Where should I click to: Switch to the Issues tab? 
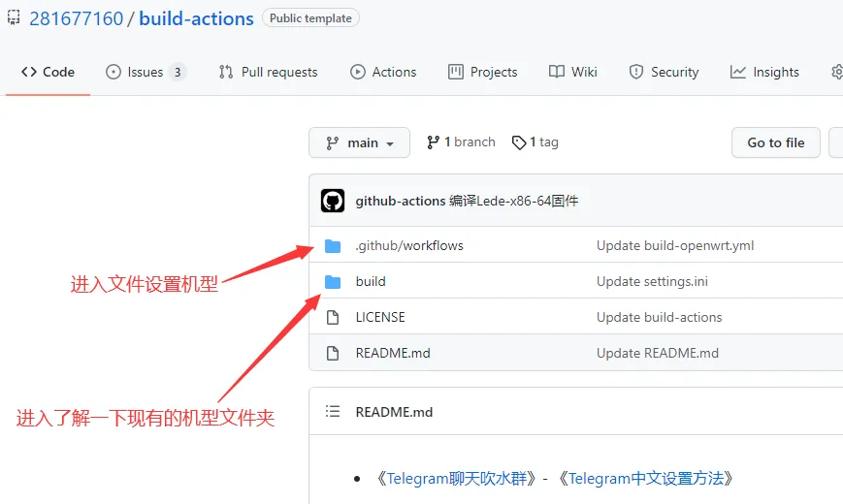click(x=146, y=72)
